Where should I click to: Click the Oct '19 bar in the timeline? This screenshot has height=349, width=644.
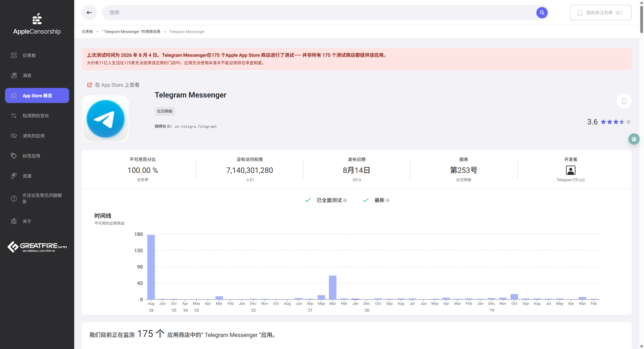coord(514,297)
